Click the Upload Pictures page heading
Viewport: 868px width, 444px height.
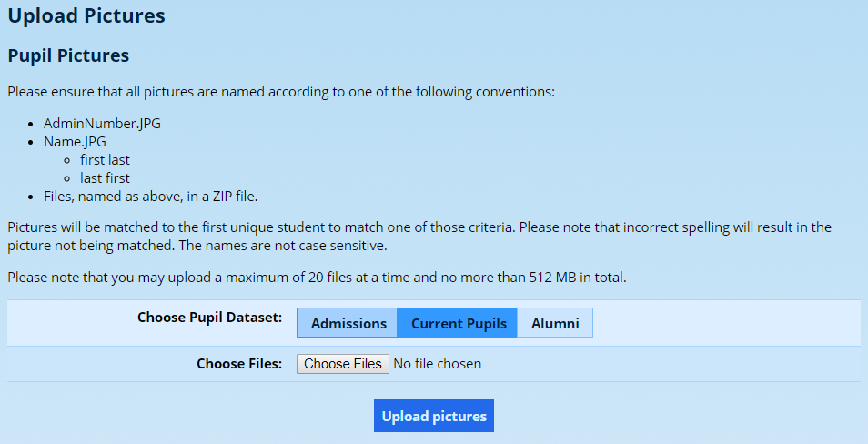(x=86, y=15)
